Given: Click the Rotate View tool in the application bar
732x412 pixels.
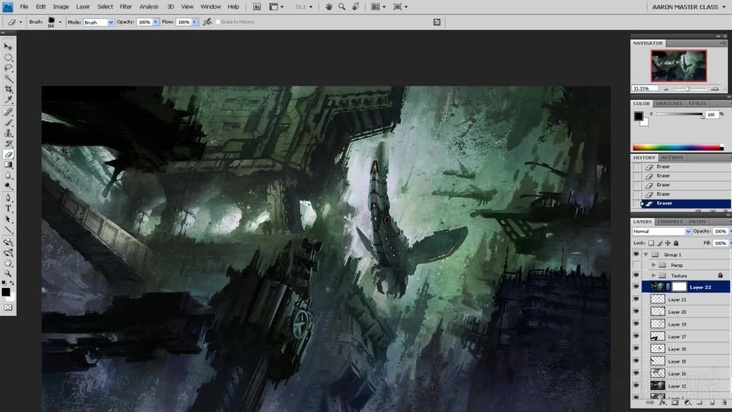Looking at the screenshot, I should click(x=356, y=7).
